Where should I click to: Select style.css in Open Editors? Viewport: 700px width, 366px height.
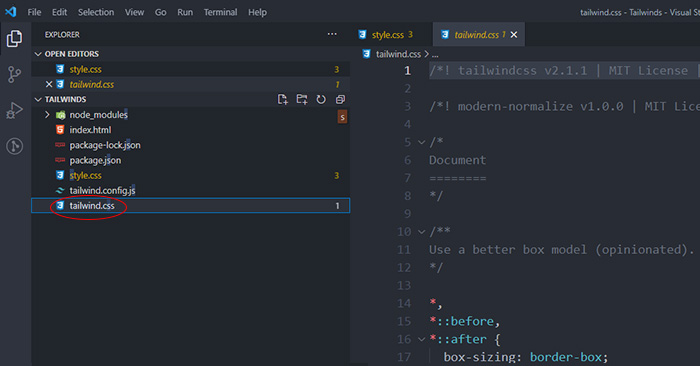point(191,69)
